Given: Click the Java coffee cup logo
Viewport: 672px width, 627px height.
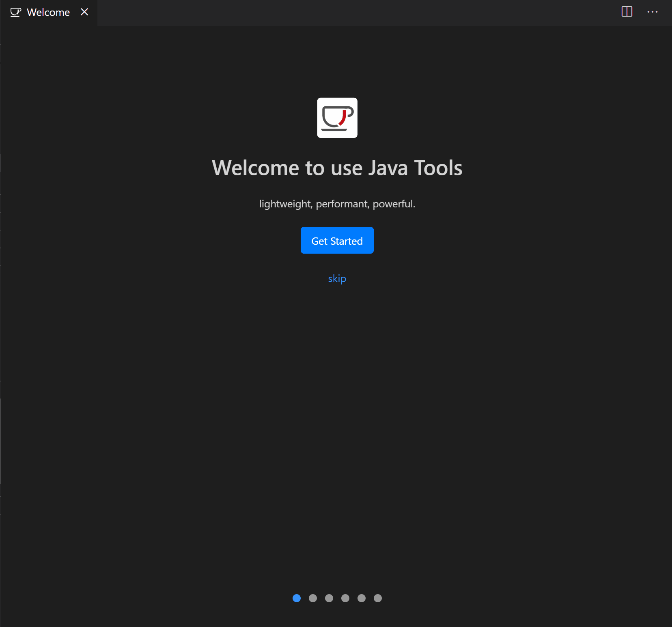Looking at the screenshot, I should (x=337, y=118).
